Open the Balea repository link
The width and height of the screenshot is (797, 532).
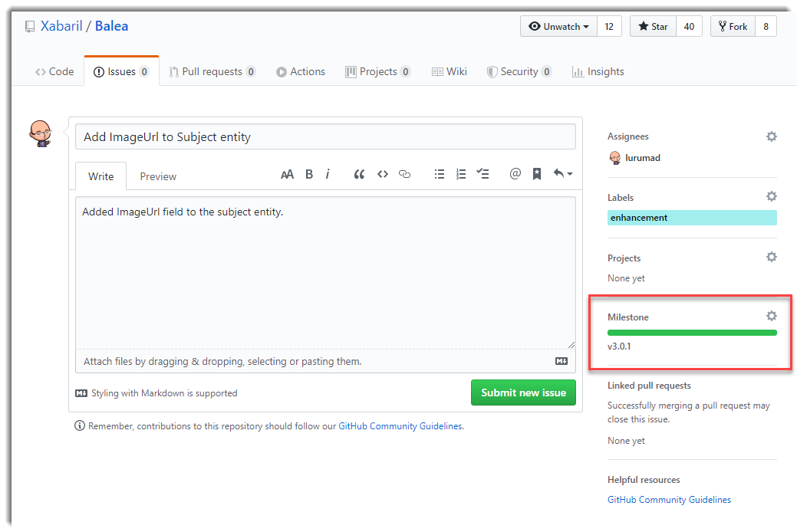111,26
